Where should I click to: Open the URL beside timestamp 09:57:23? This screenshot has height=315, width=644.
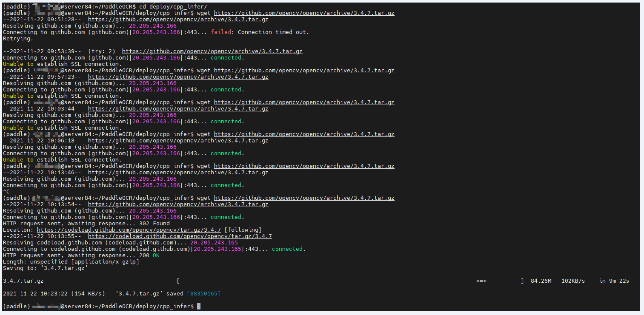(x=178, y=77)
